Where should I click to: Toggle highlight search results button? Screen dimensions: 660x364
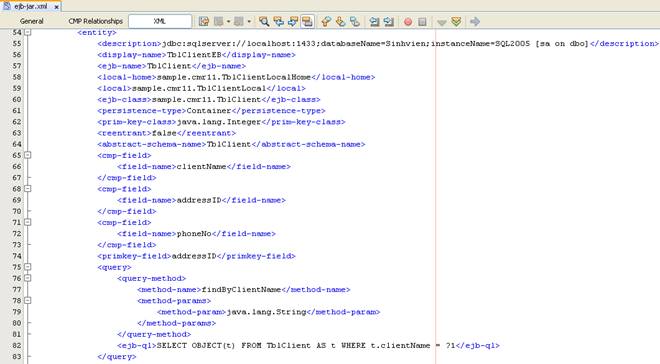[x=307, y=21]
